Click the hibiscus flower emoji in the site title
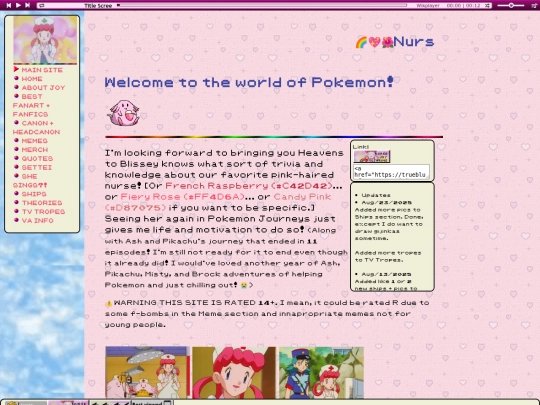This screenshot has height=405, width=540. 387,42
